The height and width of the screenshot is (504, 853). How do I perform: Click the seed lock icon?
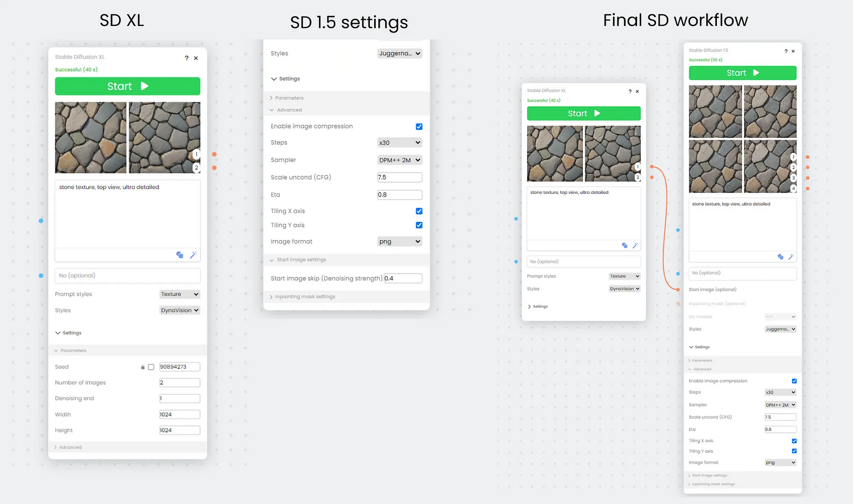(x=143, y=367)
